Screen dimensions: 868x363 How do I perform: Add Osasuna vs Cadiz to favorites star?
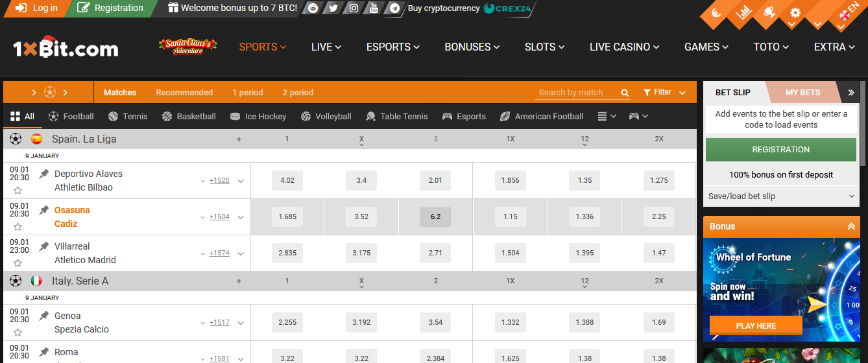[x=18, y=227]
